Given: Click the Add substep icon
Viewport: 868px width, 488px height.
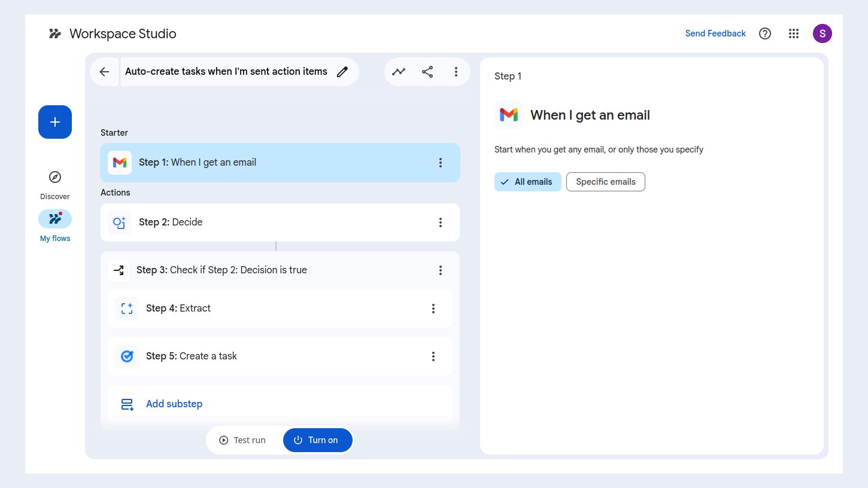Looking at the screenshot, I should point(127,404).
